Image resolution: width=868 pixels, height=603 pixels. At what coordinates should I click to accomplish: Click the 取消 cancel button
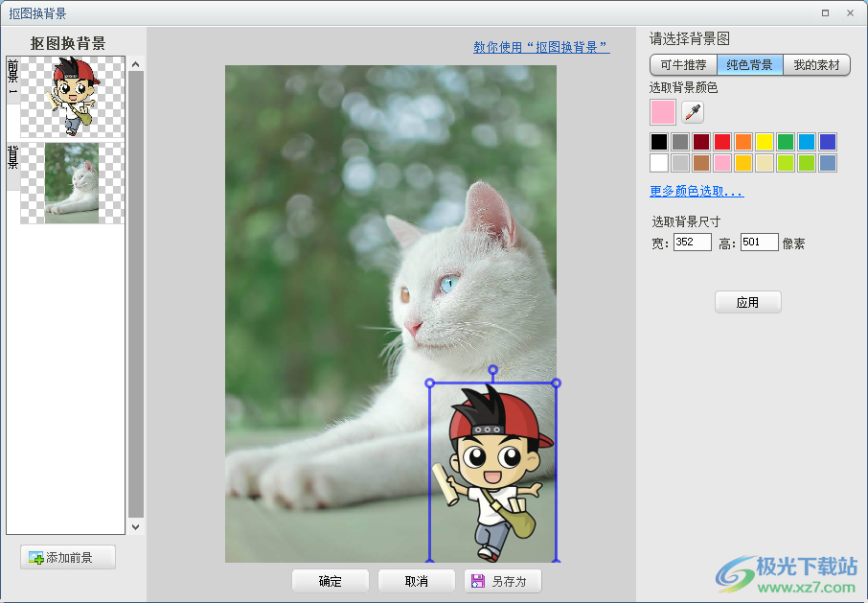[x=417, y=581]
